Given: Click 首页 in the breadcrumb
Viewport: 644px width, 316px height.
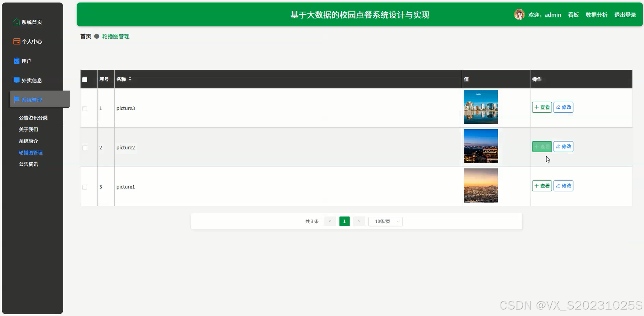Looking at the screenshot, I should 86,36.
